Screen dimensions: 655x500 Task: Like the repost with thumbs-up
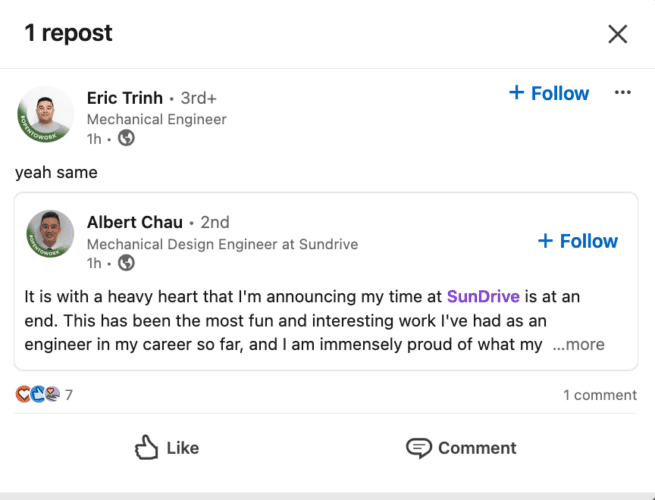[x=166, y=448]
